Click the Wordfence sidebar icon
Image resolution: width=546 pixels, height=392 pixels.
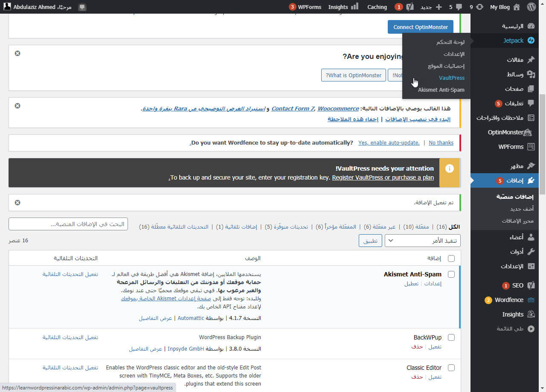point(531,300)
